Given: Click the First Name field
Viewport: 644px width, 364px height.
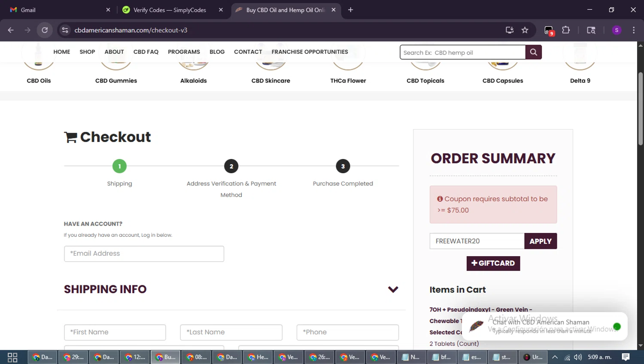Looking at the screenshot, I should tap(115, 332).
